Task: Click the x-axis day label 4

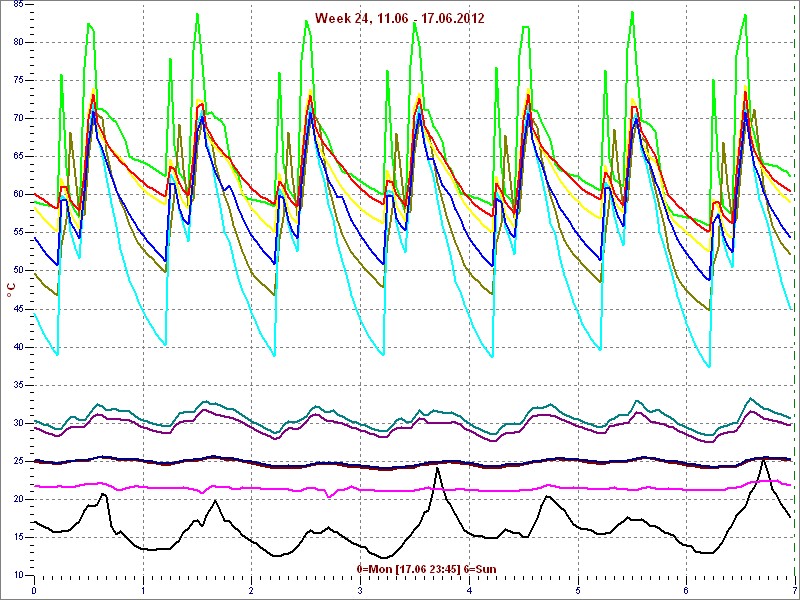Action: (x=469, y=591)
